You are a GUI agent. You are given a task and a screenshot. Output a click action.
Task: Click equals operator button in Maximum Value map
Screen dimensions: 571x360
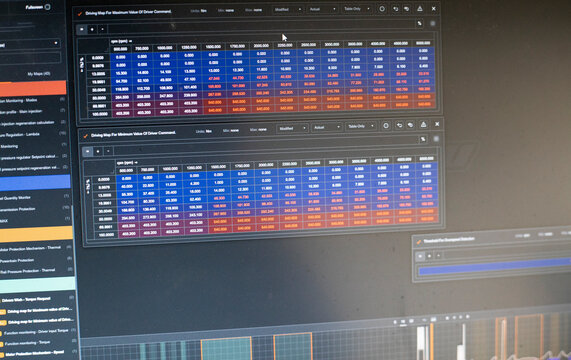pos(82,29)
